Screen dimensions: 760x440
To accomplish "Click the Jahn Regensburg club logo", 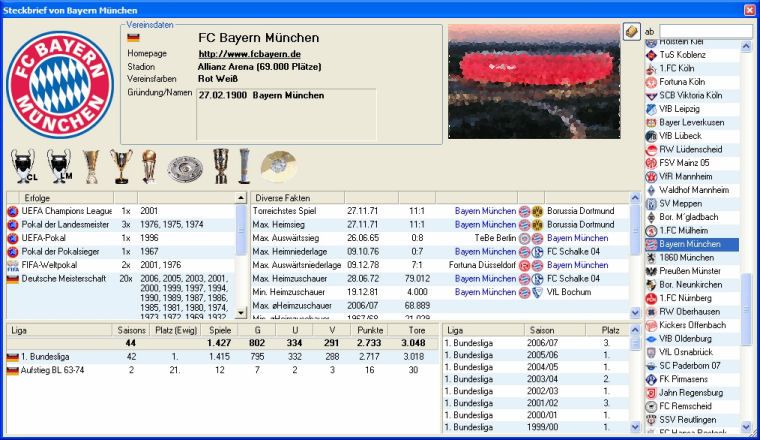I will pyautogui.click(x=651, y=393).
